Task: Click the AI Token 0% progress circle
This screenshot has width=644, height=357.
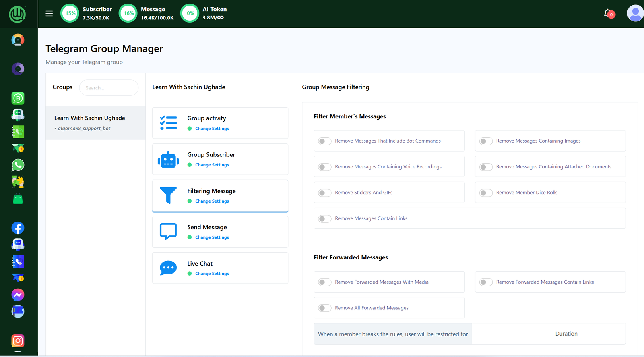Action: click(190, 13)
